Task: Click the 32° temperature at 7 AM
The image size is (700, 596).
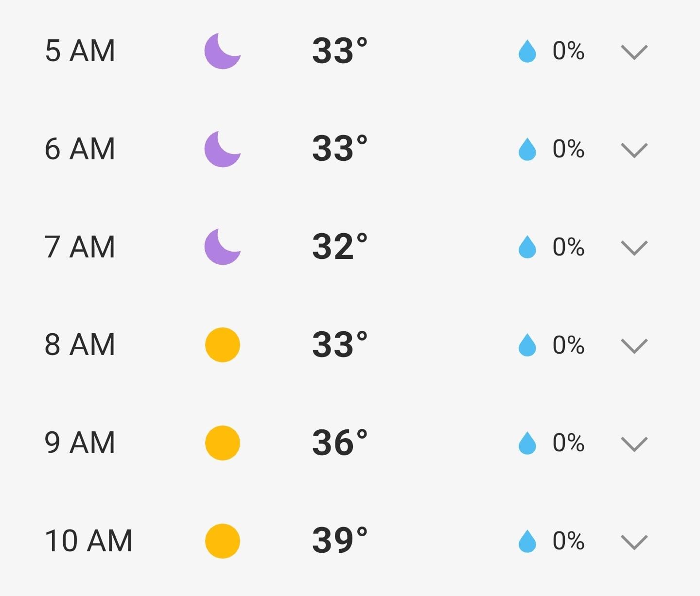Action: pos(339,247)
